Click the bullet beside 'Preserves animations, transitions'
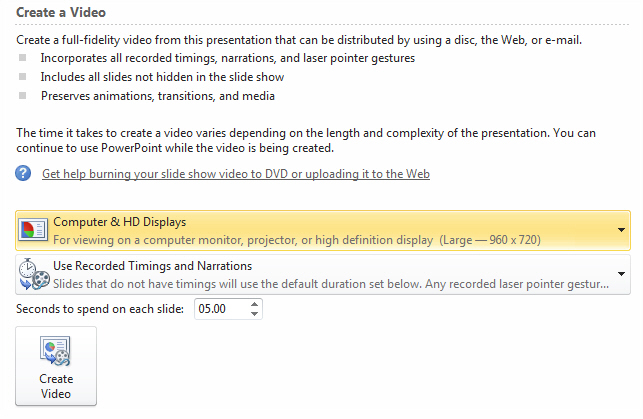 coord(23,96)
